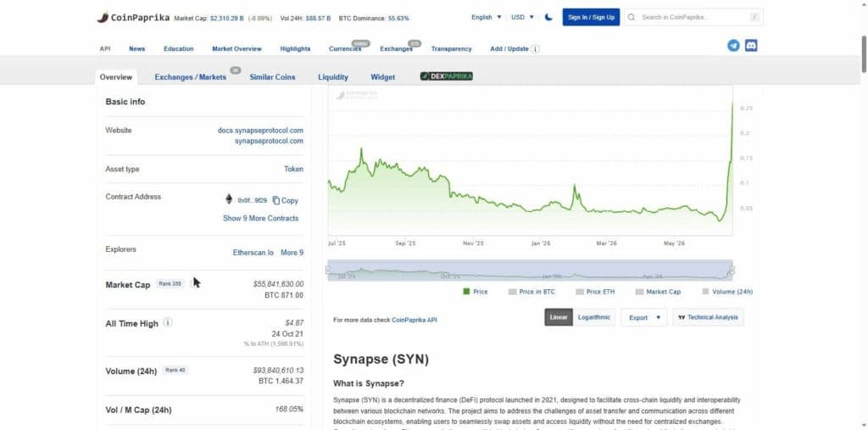Click the 168.05% Vol / M Cap value
The height and width of the screenshot is (430, 868).
pos(289,410)
